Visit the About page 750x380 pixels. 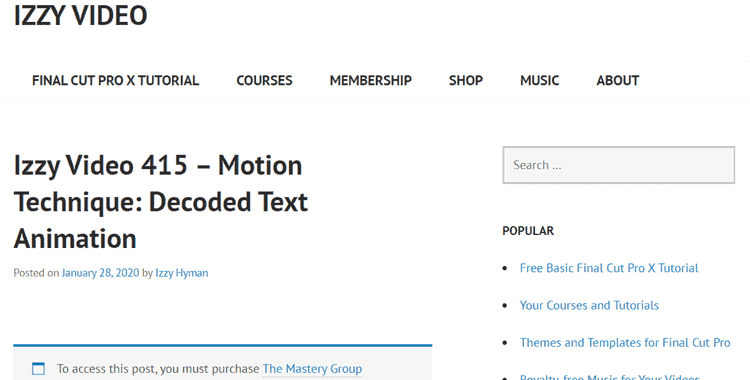[618, 80]
